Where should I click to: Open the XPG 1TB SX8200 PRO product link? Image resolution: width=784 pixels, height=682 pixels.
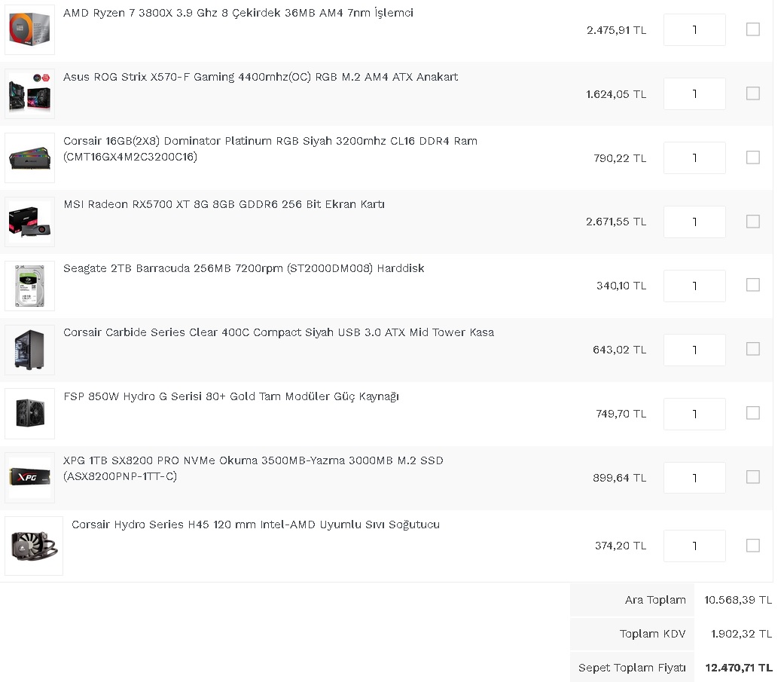click(x=253, y=468)
